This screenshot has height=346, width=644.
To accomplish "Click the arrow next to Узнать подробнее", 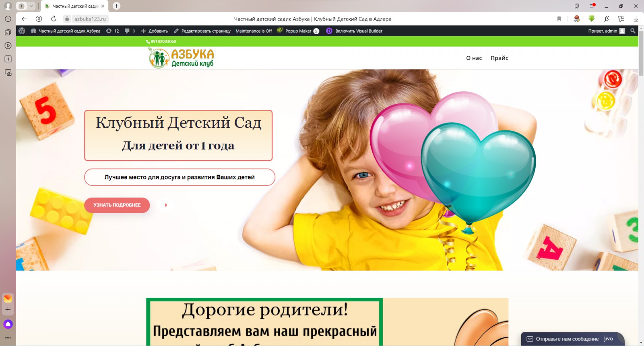I will pyautogui.click(x=166, y=205).
